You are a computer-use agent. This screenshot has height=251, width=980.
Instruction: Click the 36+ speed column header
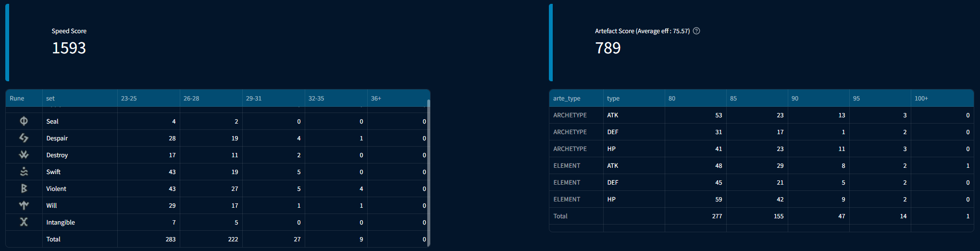coord(376,98)
